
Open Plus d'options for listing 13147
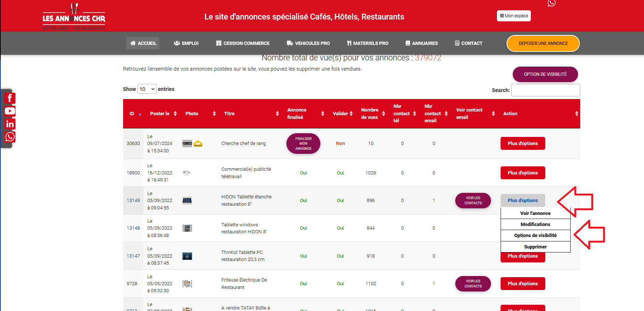click(x=523, y=257)
